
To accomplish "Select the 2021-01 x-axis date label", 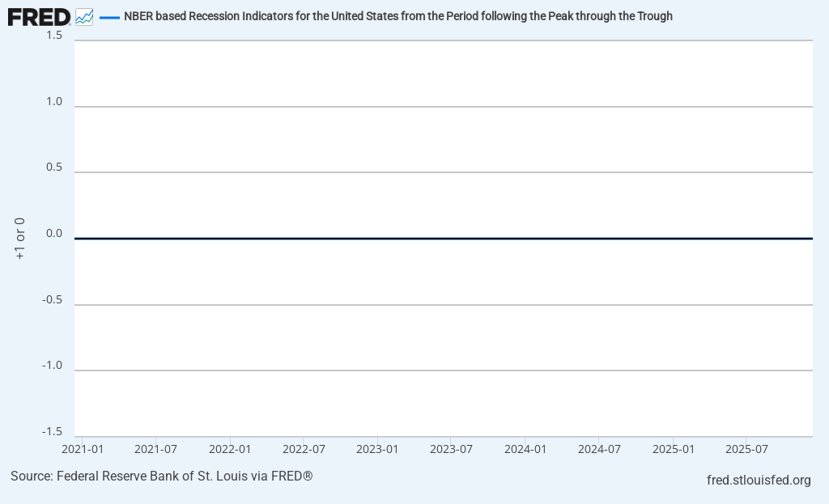I will coord(83,448).
